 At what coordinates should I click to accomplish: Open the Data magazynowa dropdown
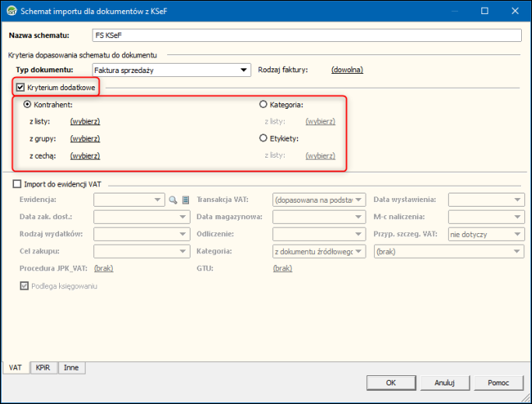[319, 217]
